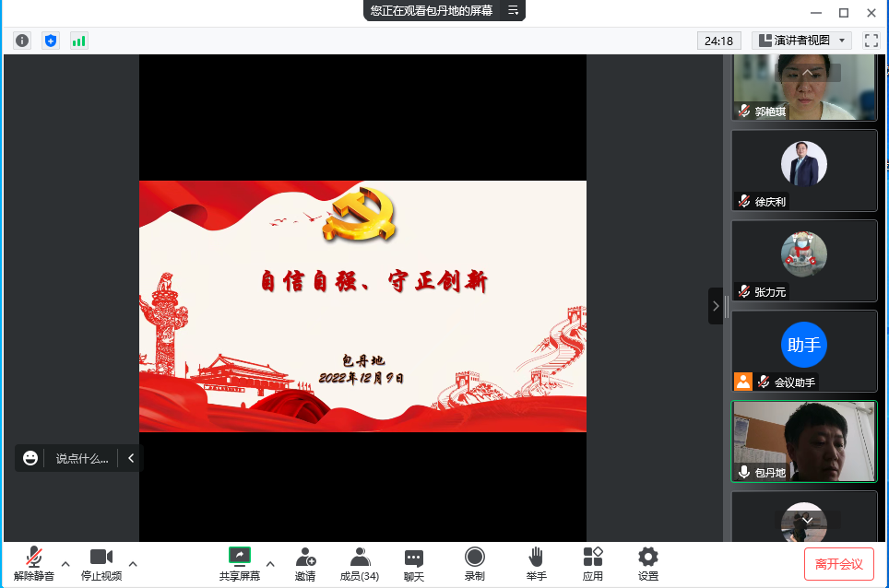Click the red 离开会议 button
The image size is (889, 588).
838,563
